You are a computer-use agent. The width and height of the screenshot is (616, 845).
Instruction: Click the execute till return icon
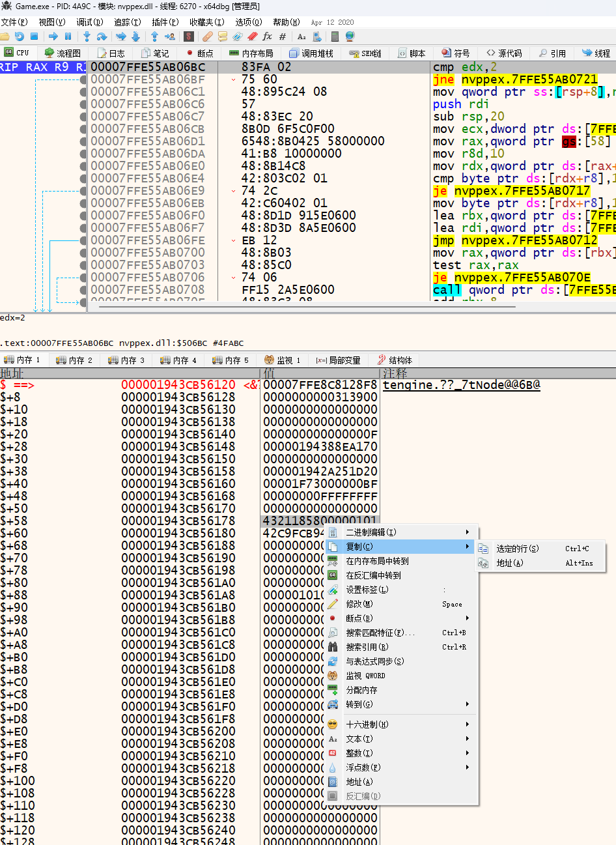click(x=155, y=36)
